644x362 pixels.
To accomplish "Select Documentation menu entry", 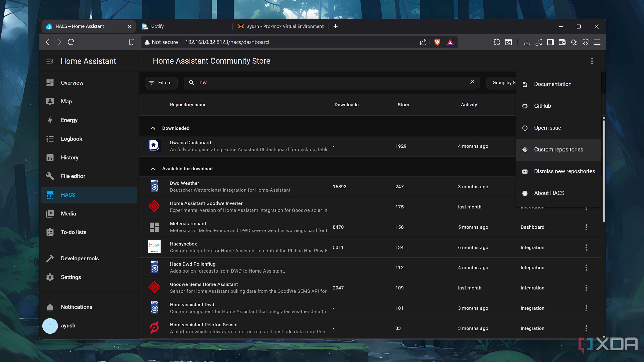I will point(558,84).
